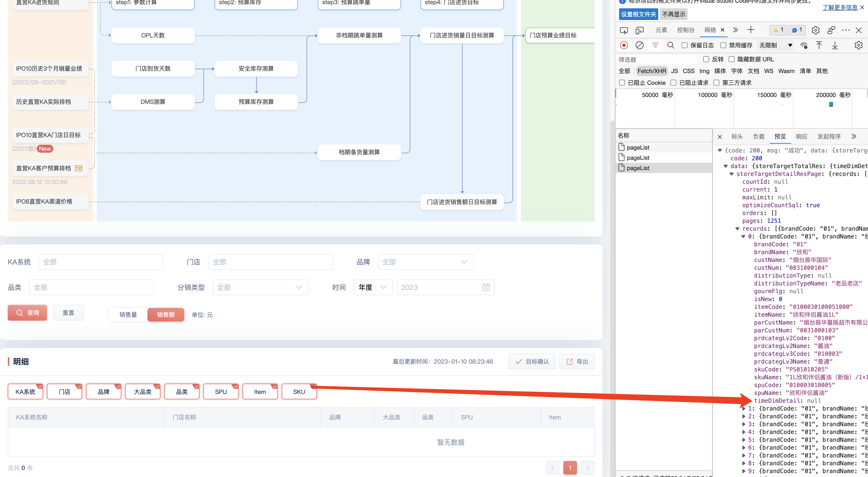
Task: Open 品牌 dropdown
Action: [426, 262]
